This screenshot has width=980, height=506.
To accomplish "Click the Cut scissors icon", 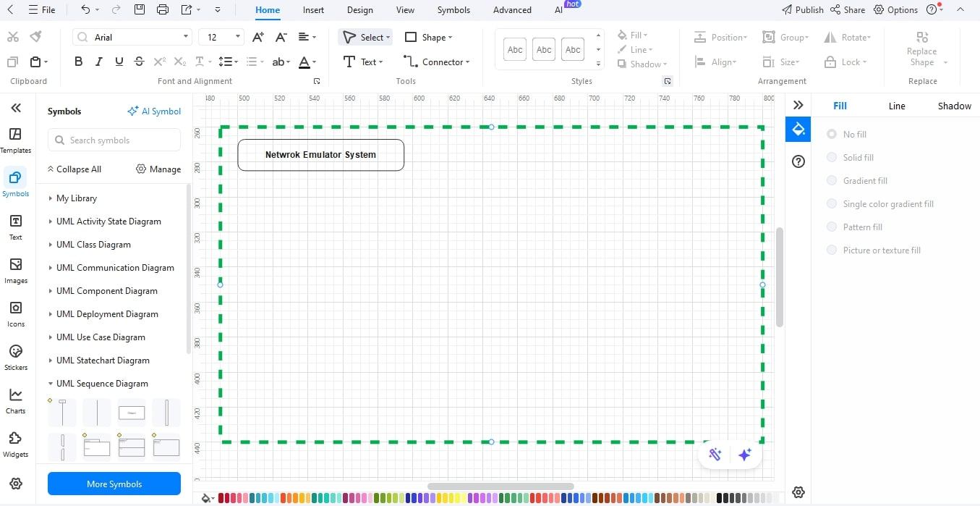I will point(12,37).
